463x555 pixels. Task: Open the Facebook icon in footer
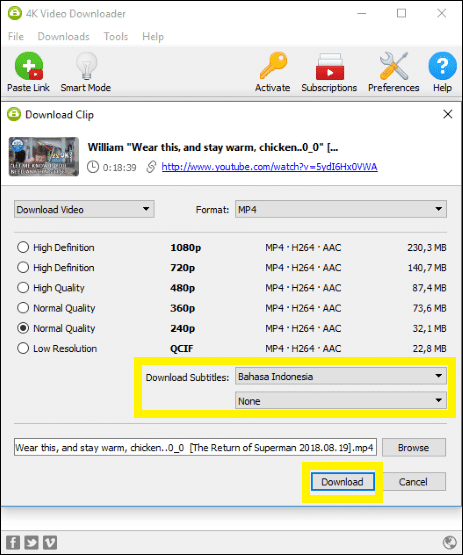(13, 542)
